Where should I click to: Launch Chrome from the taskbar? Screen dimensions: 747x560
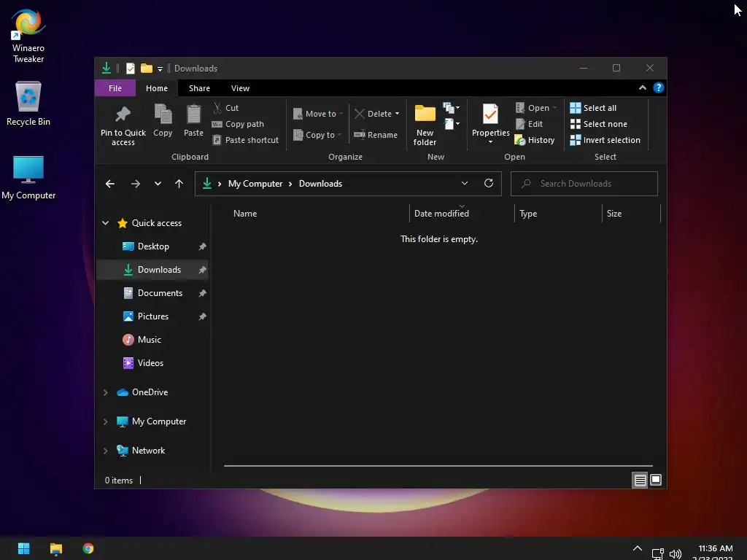click(x=88, y=548)
